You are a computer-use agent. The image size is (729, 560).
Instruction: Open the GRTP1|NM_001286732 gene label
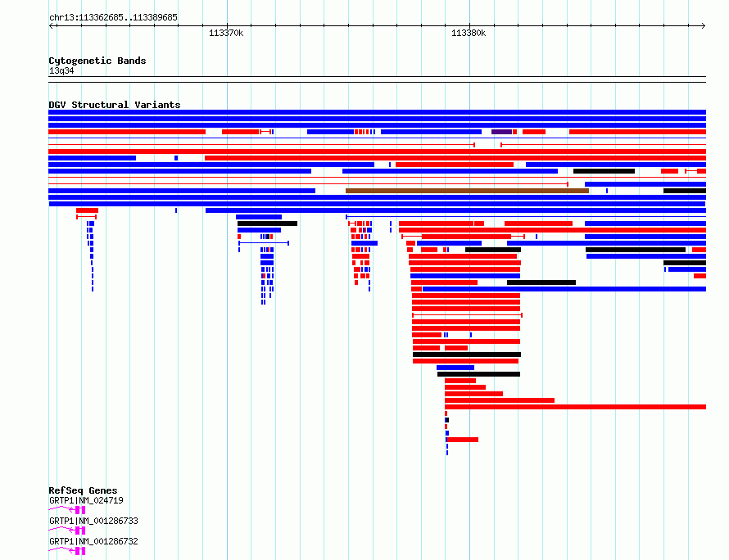[93, 541]
